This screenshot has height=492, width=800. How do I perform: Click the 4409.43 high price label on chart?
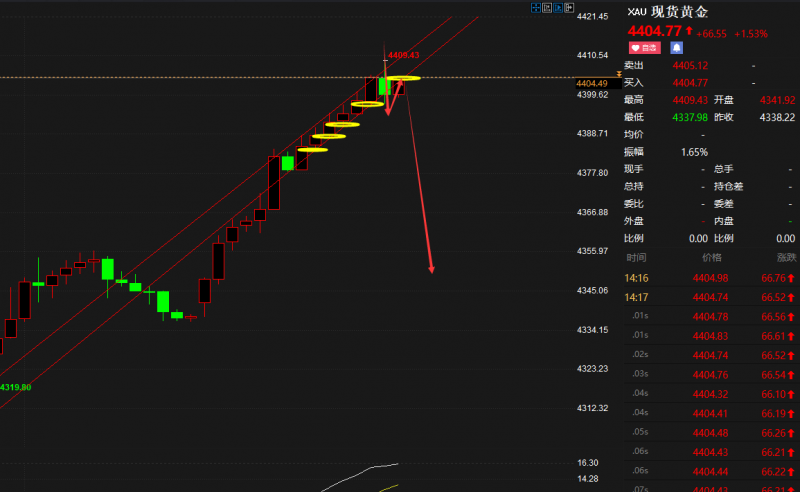tap(403, 55)
